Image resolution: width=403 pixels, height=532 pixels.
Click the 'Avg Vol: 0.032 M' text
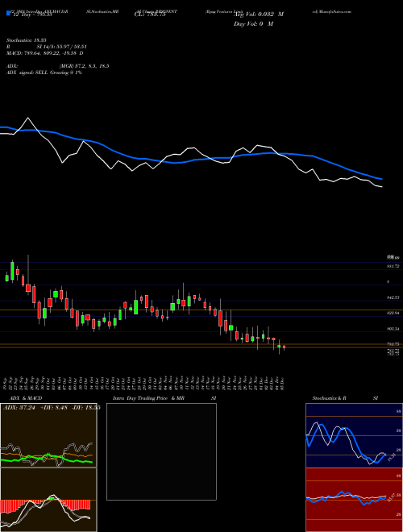pyautogui.click(x=259, y=15)
